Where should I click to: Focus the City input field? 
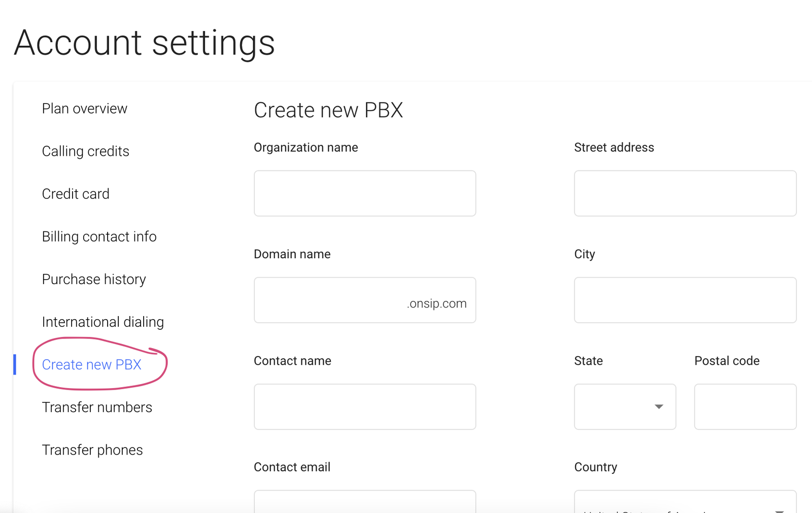click(685, 300)
